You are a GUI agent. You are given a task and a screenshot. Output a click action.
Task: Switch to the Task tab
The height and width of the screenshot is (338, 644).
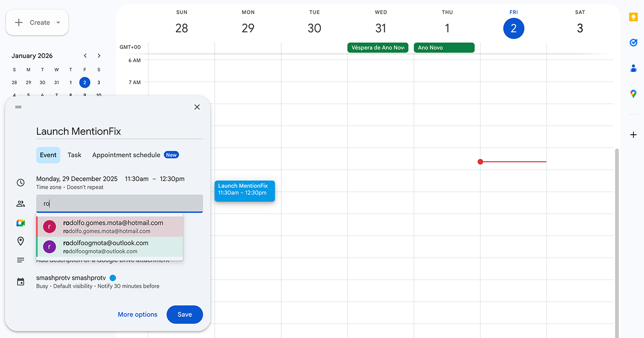[74, 155]
